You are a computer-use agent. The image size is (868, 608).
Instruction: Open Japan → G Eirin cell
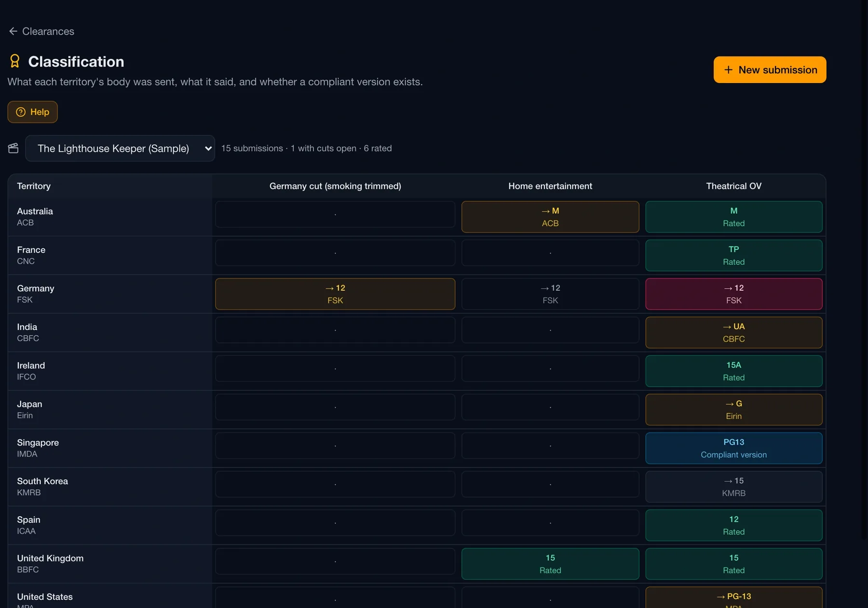point(733,410)
